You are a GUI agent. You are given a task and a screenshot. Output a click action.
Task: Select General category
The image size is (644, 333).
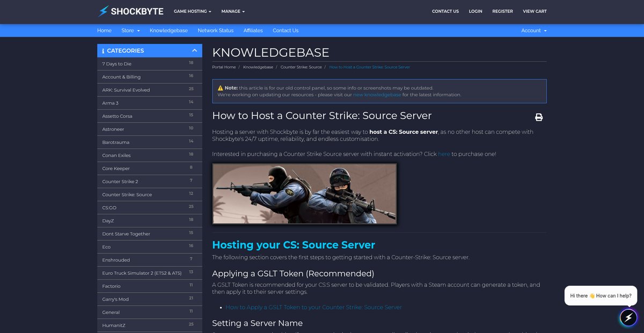[150, 312]
